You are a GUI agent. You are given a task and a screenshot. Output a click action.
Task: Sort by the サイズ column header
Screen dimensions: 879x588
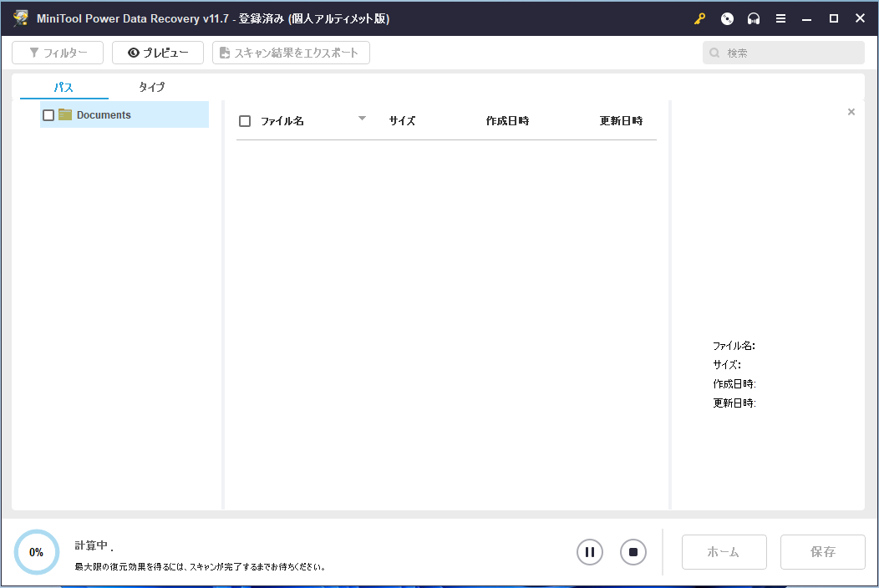coord(402,121)
